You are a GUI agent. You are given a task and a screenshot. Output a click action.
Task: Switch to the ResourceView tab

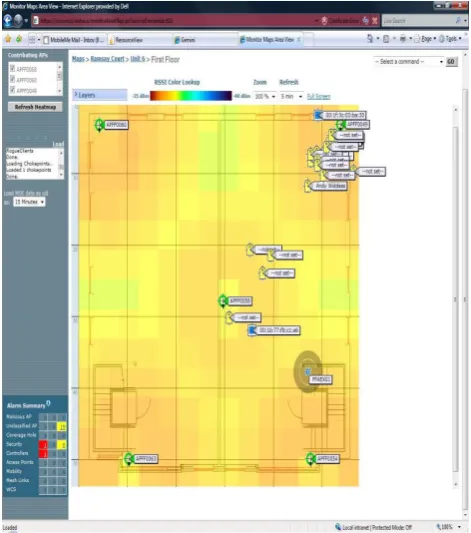pos(139,40)
